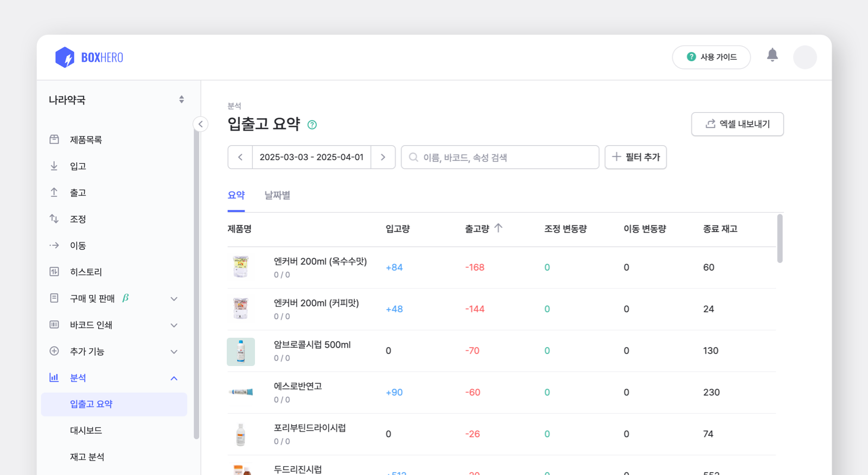
Task: Open 엔커버 200ml (옥수수맛) product thumbnail
Action: [241, 267]
